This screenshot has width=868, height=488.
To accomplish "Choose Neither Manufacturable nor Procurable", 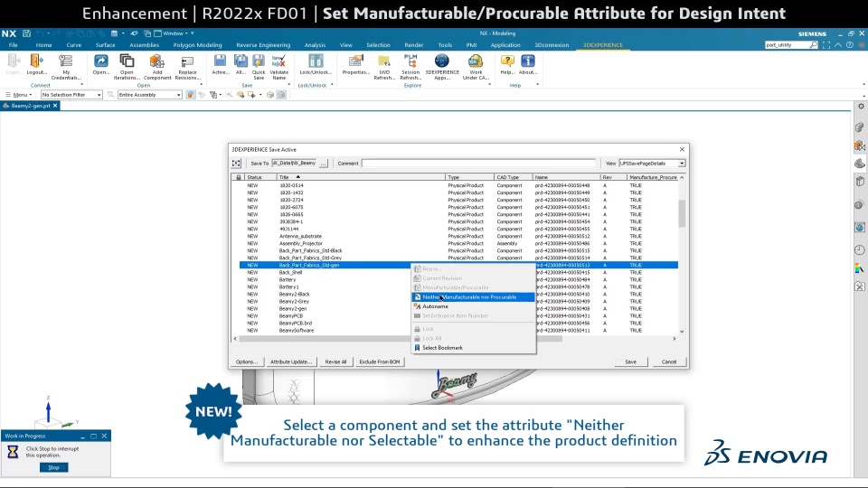I will 473,297.
